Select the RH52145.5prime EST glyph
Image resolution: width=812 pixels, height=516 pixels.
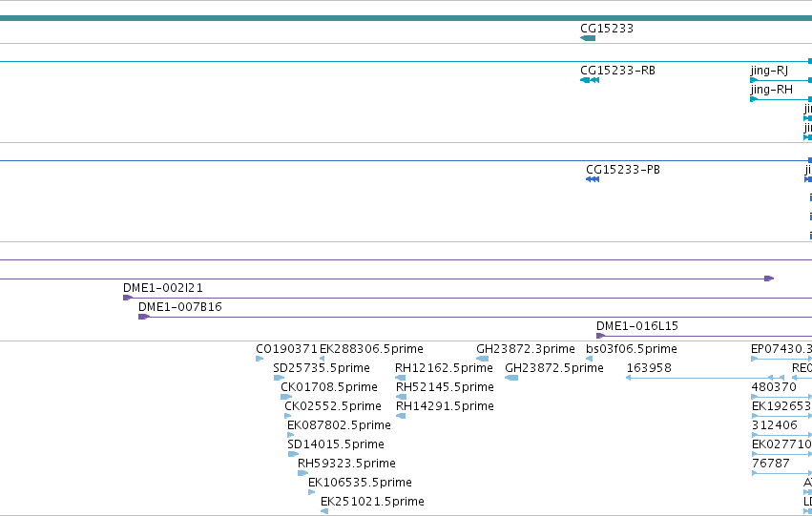point(401,397)
